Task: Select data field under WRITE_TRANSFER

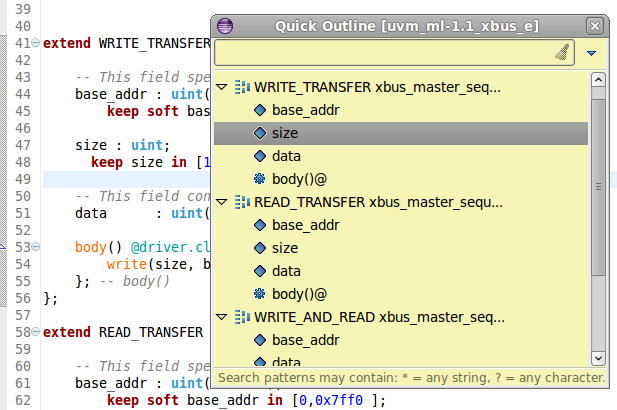Action: (286, 156)
